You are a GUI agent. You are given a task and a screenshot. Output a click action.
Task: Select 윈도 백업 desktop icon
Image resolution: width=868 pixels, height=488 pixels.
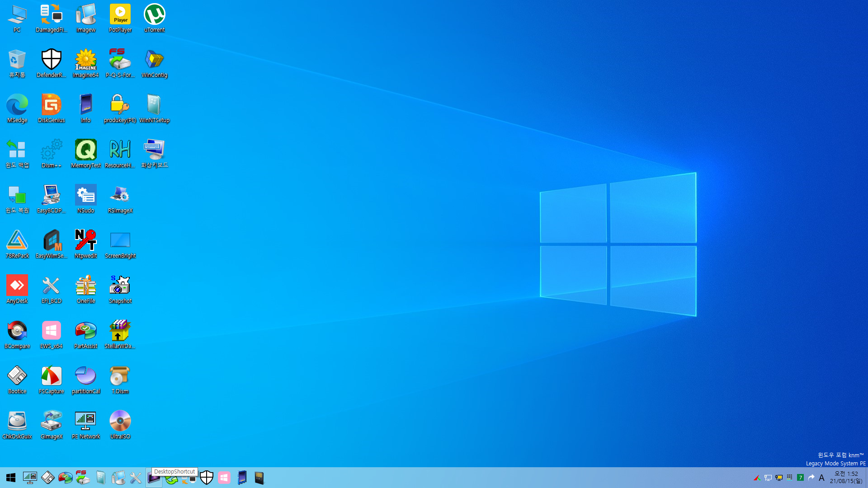pos(17,154)
